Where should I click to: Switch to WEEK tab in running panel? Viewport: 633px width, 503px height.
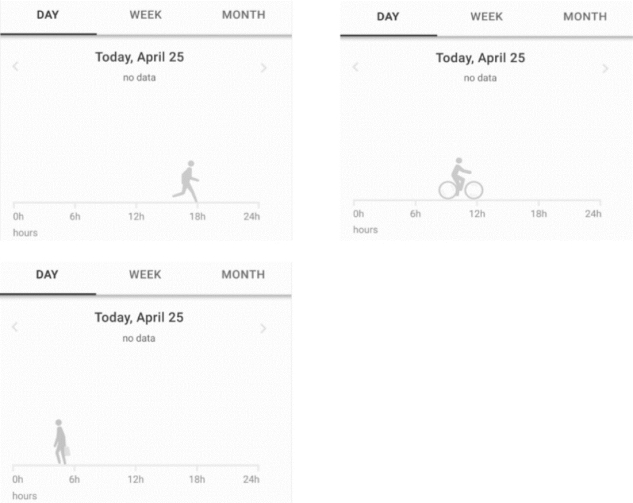pyautogui.click(x=146, y=15)
